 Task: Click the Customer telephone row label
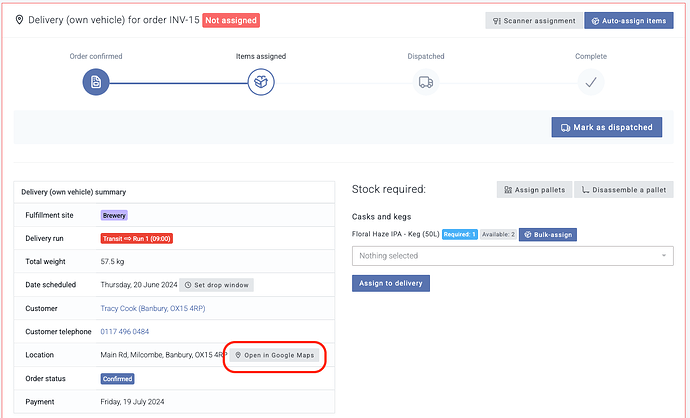59,331
